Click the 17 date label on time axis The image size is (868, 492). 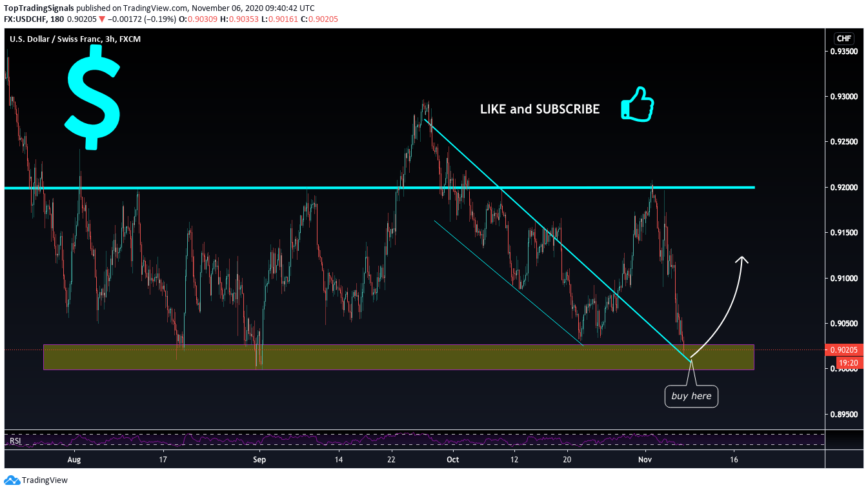[x=163, y=460]
